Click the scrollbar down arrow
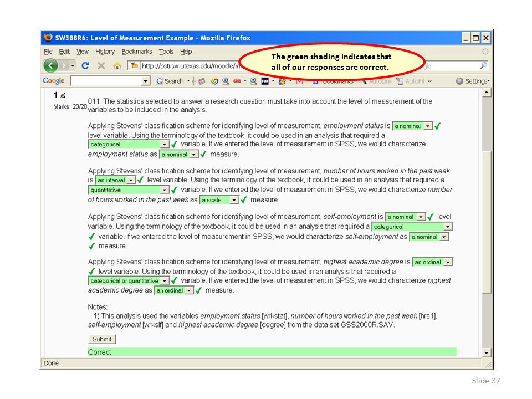The width and height of the screenshot is (532, 399). click(x=487, y=353)
